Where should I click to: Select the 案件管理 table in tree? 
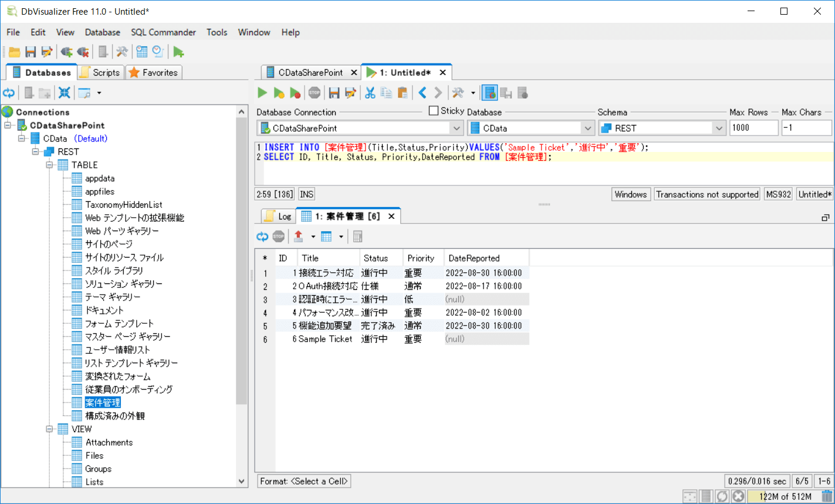pyautogui.click(x=103, y=402)
